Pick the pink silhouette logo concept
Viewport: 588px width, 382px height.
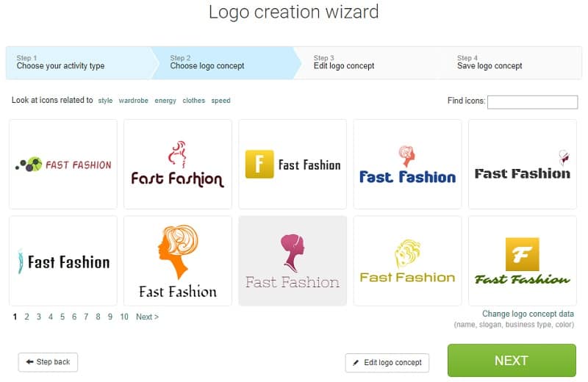pyautogui.click(x=293, y=261)
